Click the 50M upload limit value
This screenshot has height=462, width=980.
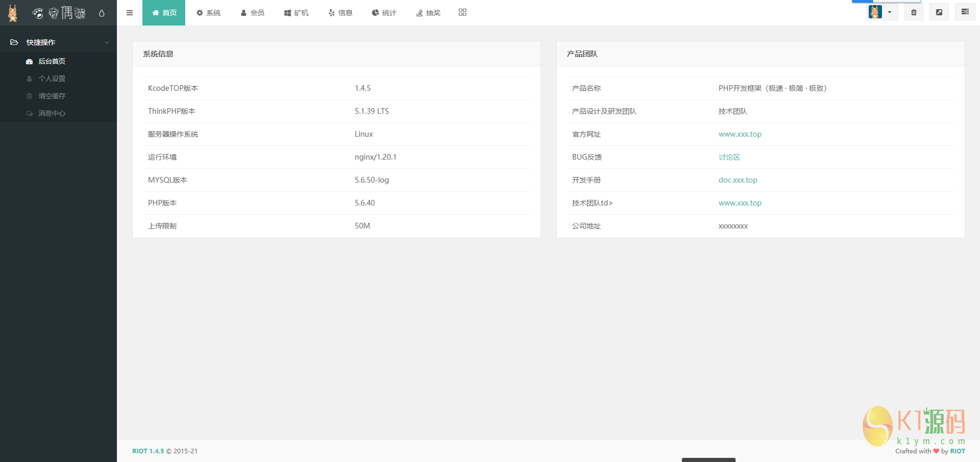click(362, 226)
